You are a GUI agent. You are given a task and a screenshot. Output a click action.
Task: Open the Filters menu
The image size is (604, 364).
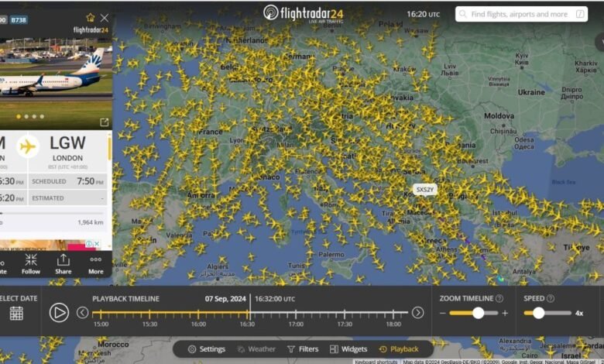pos(303,349)
